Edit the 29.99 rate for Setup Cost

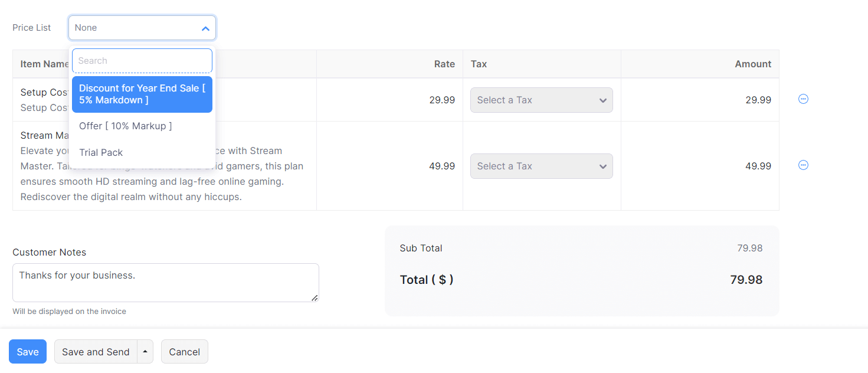point(442,100)
